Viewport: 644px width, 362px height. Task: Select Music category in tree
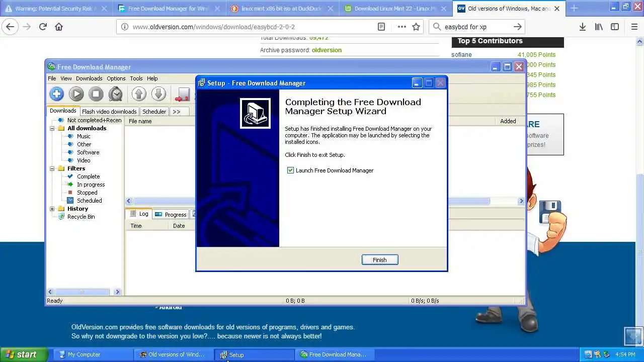pos(84,136)
